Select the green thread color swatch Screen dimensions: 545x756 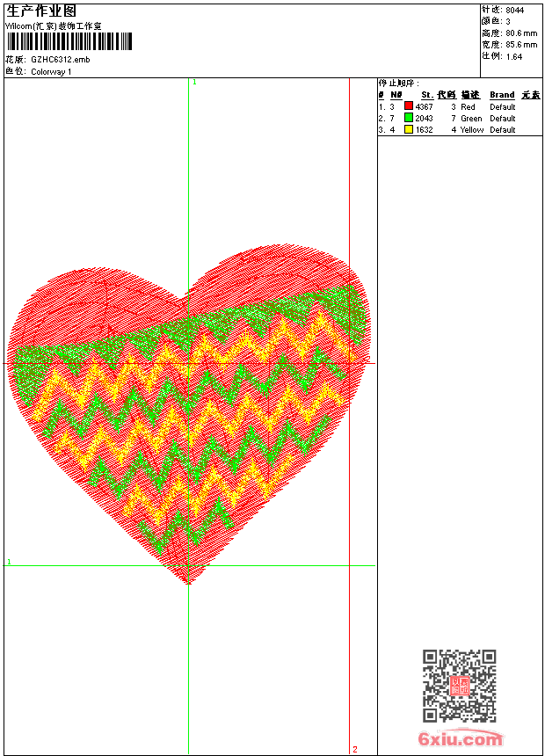pyautogui.click(x=409, y=119)
